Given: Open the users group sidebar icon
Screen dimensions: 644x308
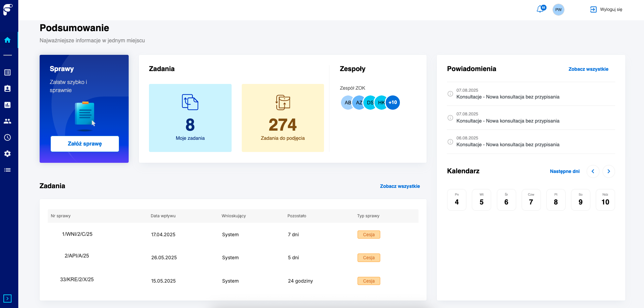Looking at the screenshot, I should pyautogui.click(x=7, y=121).
